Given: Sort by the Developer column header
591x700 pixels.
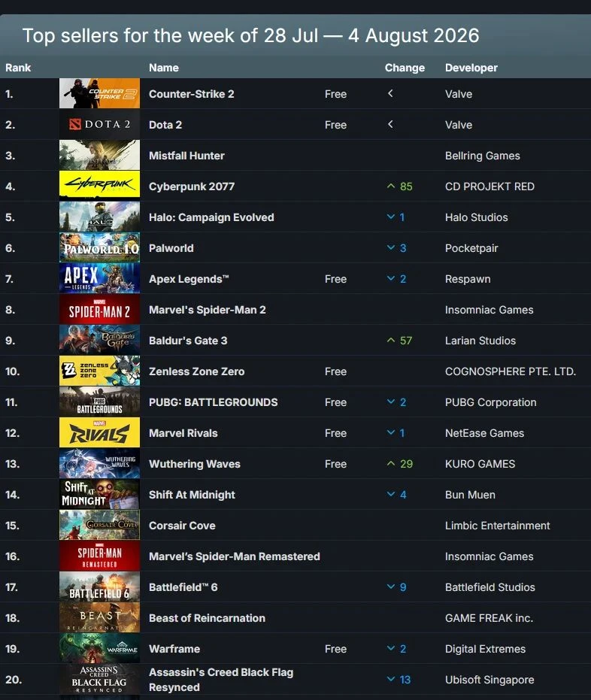Looking at the screenshot, I should 471,68.
